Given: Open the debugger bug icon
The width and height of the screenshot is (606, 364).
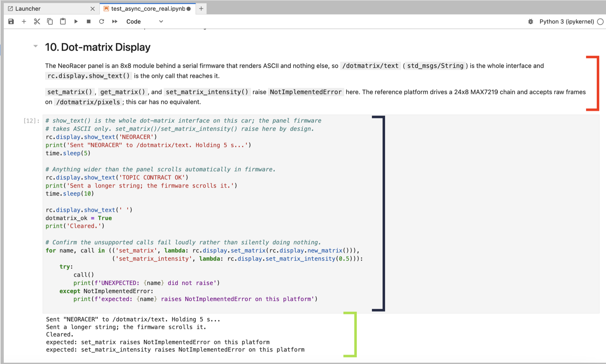Looking at the screenshot, I should pos(531,22).
